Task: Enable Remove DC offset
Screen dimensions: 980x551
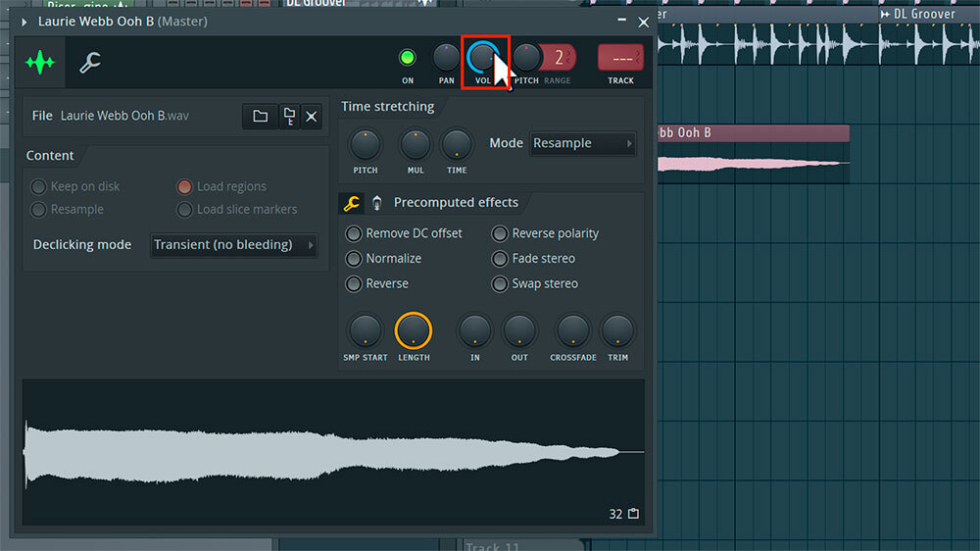Action: point(354,233)
